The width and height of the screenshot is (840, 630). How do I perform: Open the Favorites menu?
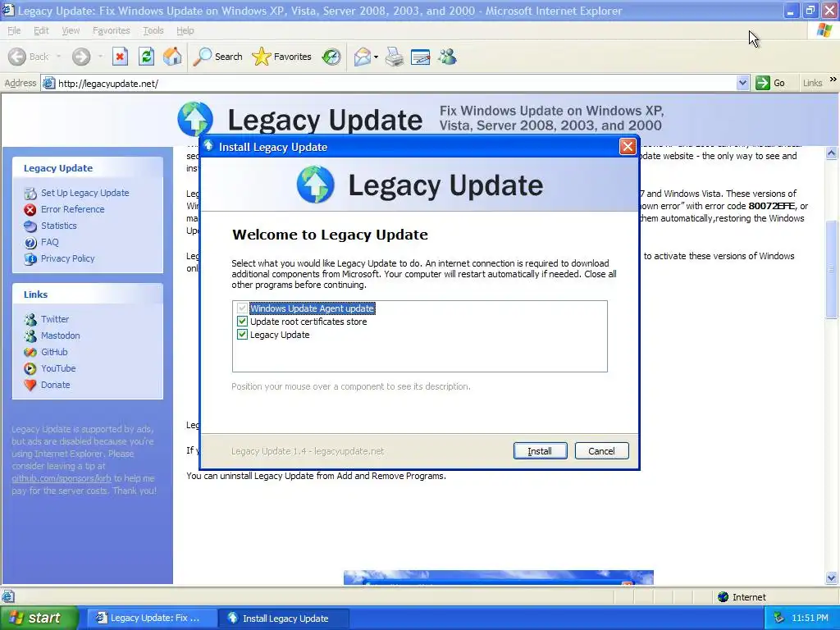point(111,30)
